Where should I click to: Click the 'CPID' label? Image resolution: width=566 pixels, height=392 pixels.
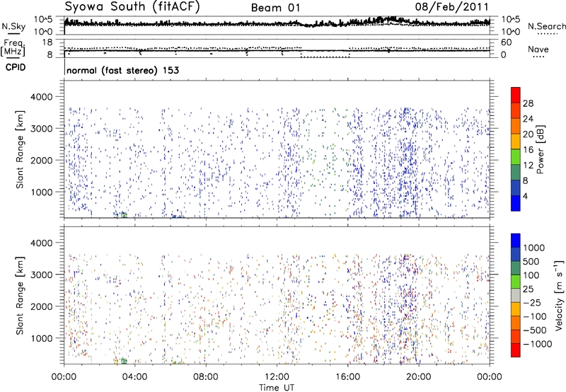coord(16,67)
